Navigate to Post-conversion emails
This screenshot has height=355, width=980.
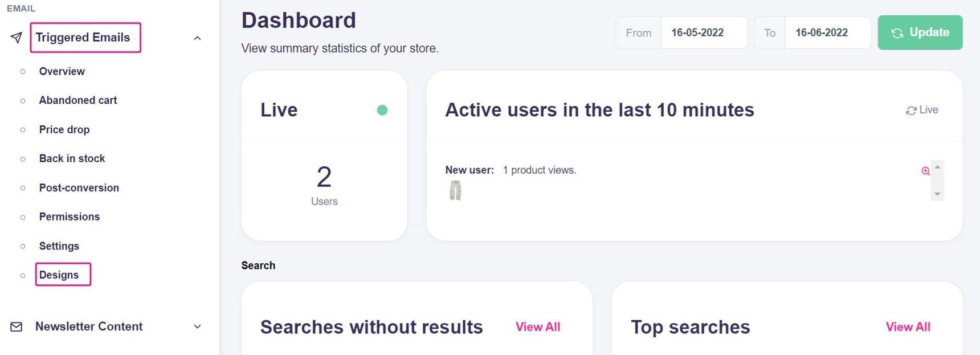tap(79, 187)
